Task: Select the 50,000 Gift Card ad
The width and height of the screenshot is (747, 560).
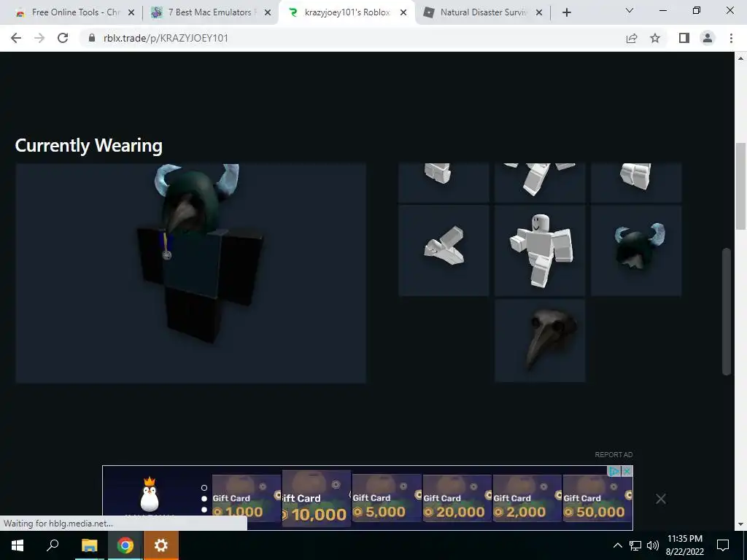Action: click(597, 498)
